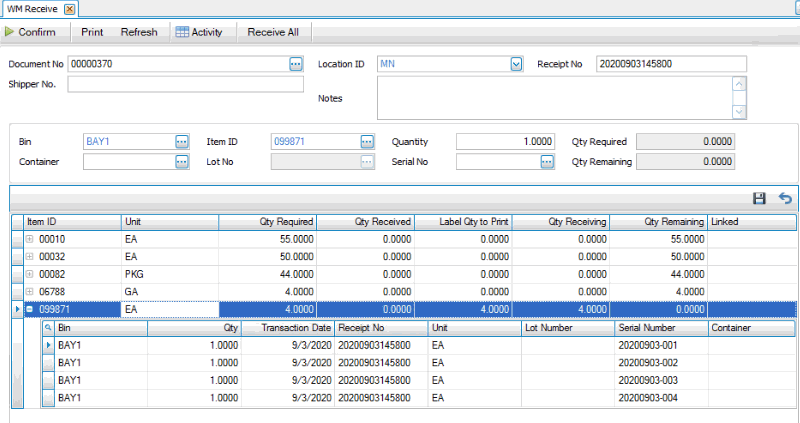Open the Serial No lookup ellipsis button

[x=547, y=161]
